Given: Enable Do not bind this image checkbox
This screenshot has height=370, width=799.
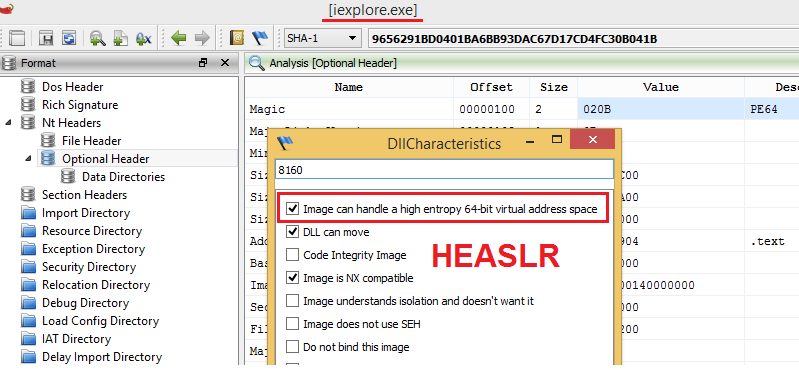Looking at the screenshot, I should click(x=292, y=347).
